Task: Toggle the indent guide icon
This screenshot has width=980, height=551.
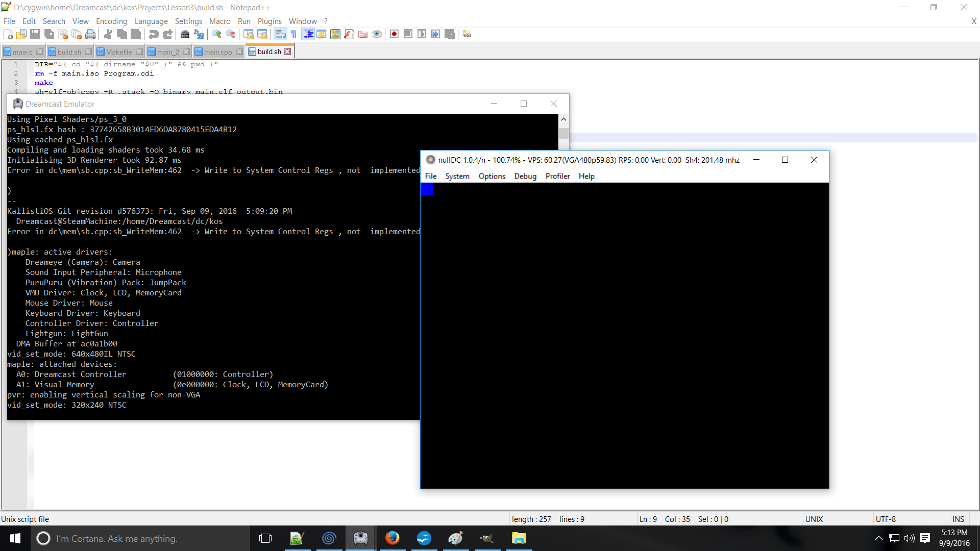Action: 308,34
